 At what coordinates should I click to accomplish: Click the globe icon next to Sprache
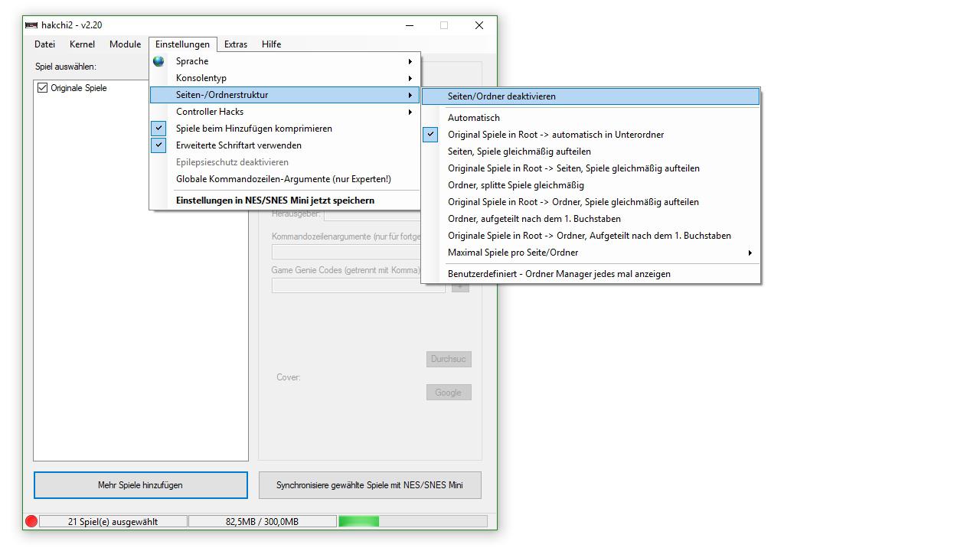[158, 61]
